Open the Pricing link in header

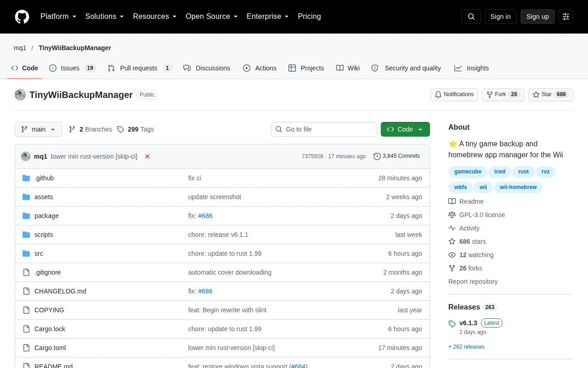(309, 17)
